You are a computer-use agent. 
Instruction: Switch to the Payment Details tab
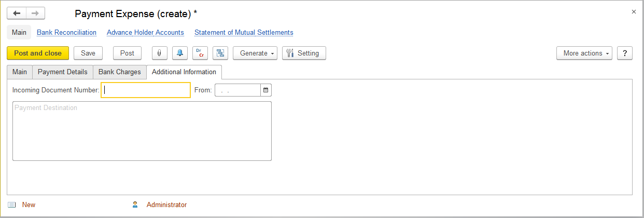click(x=63, y=72)
